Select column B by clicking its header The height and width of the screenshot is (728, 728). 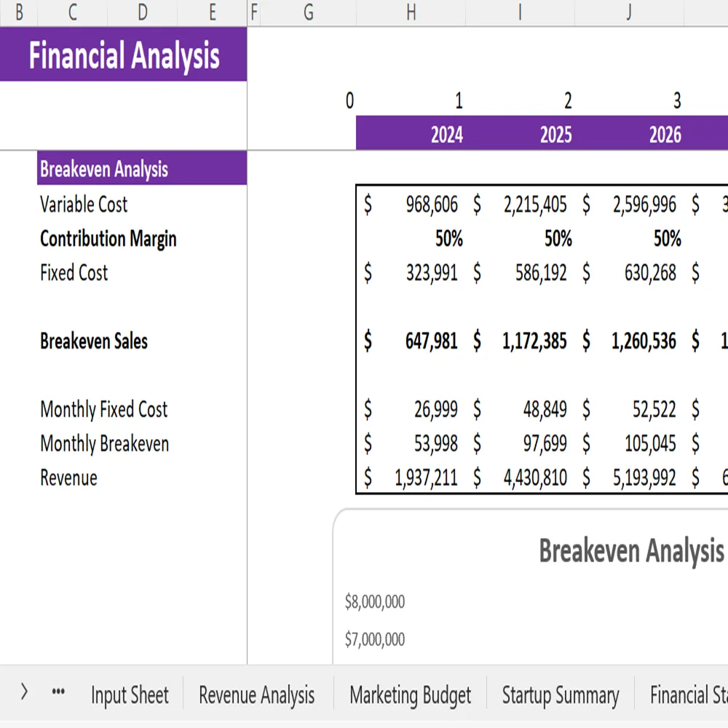18,12
